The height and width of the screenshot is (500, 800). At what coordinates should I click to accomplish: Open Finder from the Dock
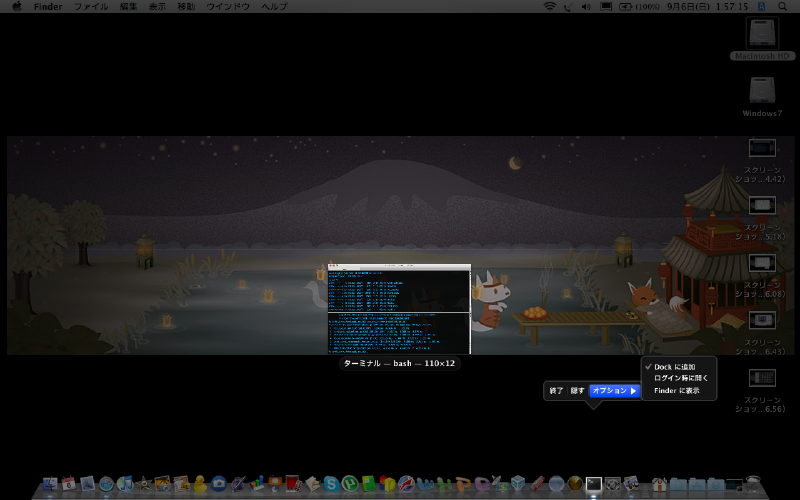point(50,483)
